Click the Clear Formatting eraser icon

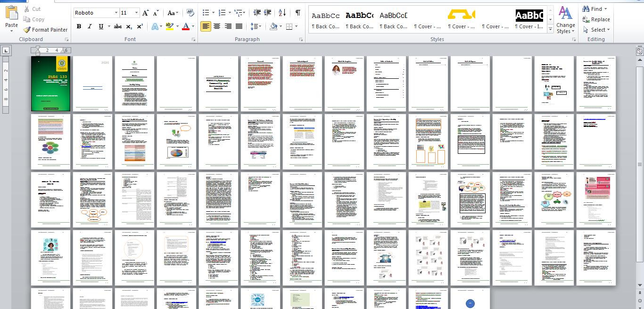(190, 13)
